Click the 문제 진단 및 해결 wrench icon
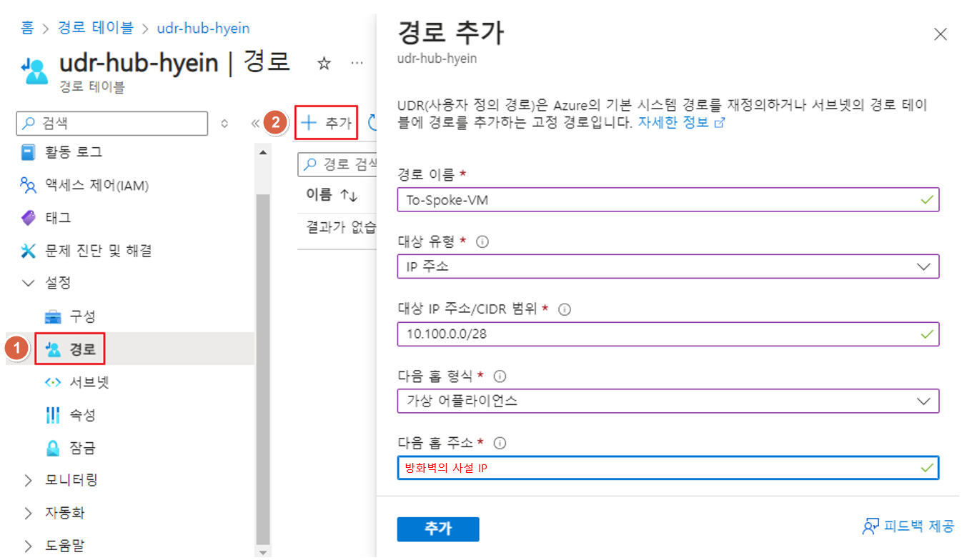967x560 pixels. tap(29, 251)
